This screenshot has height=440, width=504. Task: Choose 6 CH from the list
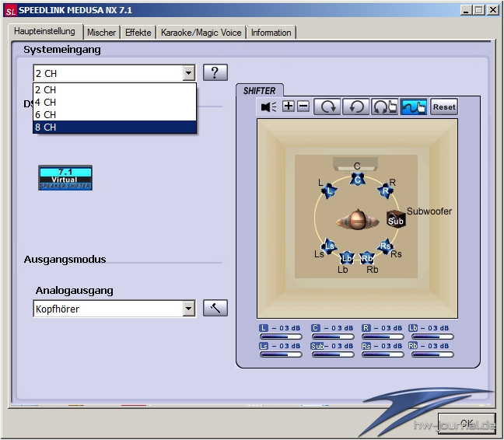[x=115, y=114]
